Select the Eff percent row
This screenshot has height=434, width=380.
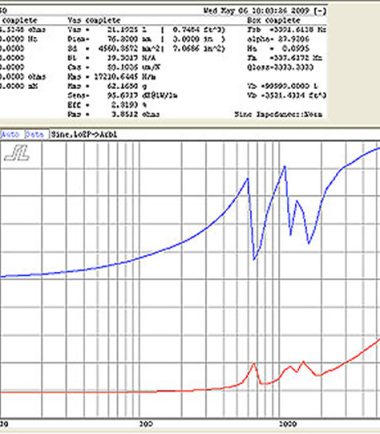click(107, 105)
